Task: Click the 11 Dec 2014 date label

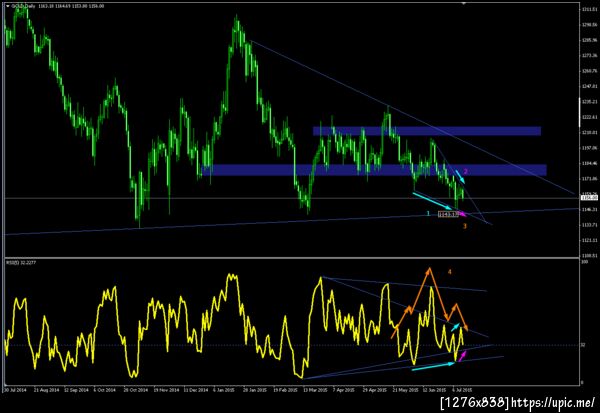Action: pos(196,390)
